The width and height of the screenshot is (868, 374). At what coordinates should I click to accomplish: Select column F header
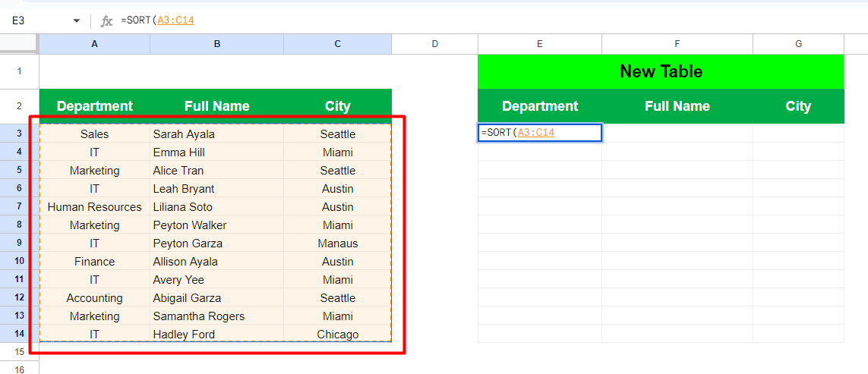pyautogui.click(x=677, y=44)
